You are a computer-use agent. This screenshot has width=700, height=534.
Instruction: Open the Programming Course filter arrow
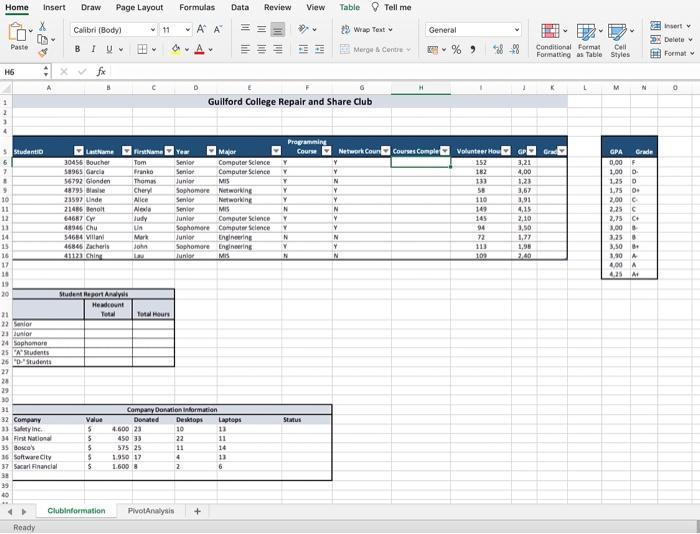point(327,151)
